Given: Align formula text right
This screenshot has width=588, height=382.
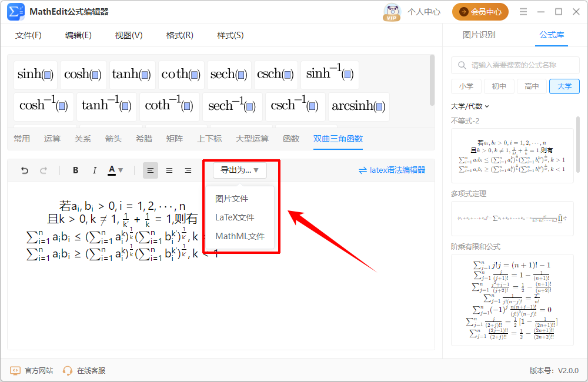Looking at the screenshot, I should (188, 170).
